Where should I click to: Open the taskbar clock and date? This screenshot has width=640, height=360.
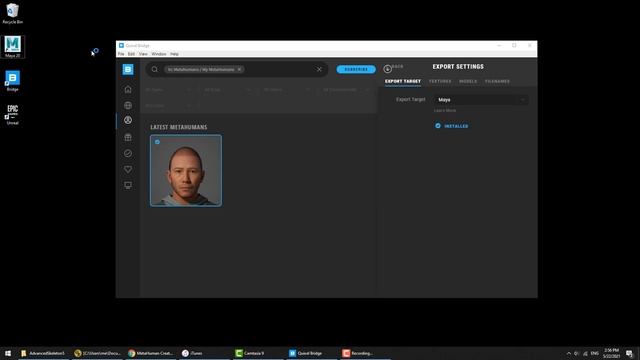pos(612,353)
